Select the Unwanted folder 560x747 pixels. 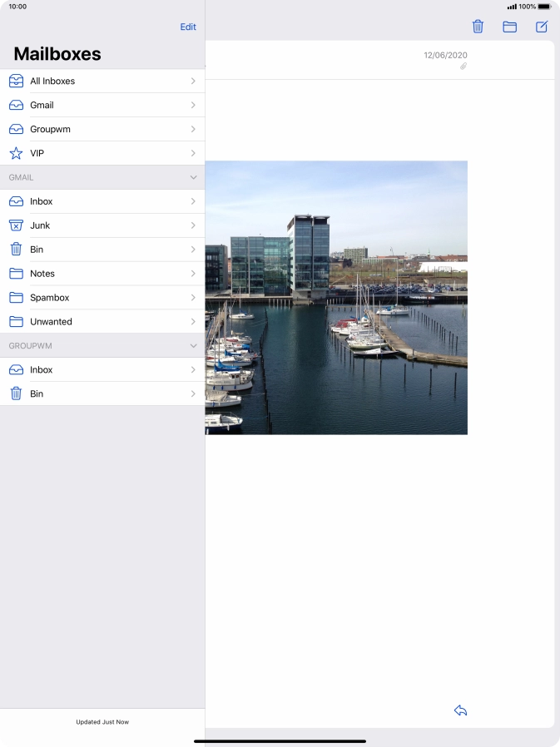point(102,322)
